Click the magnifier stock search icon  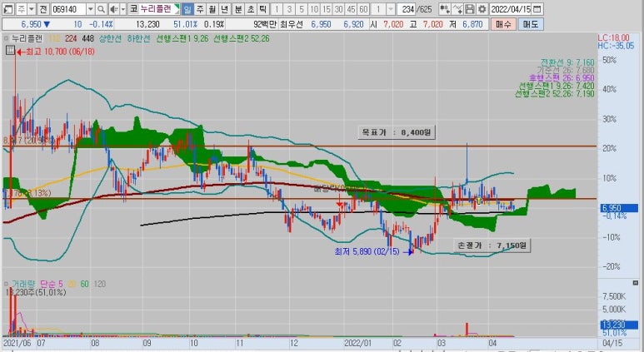pos(101,8)
